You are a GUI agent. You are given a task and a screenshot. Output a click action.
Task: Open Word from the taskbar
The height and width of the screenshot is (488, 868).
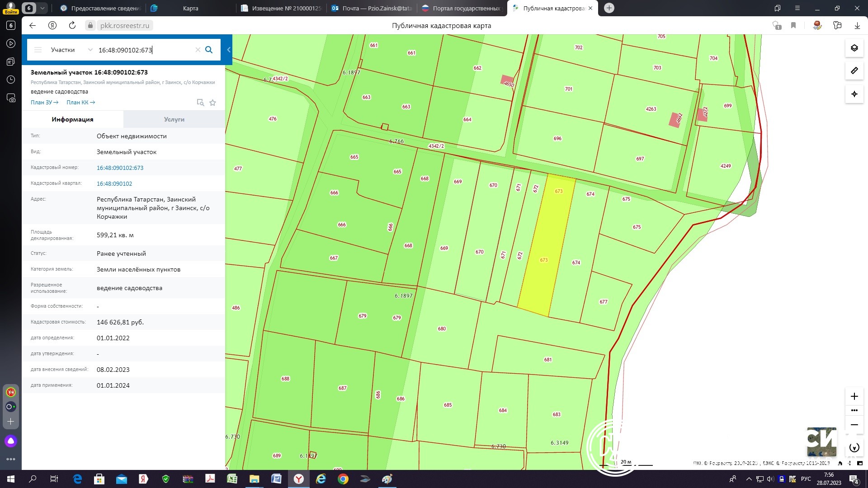276,479
